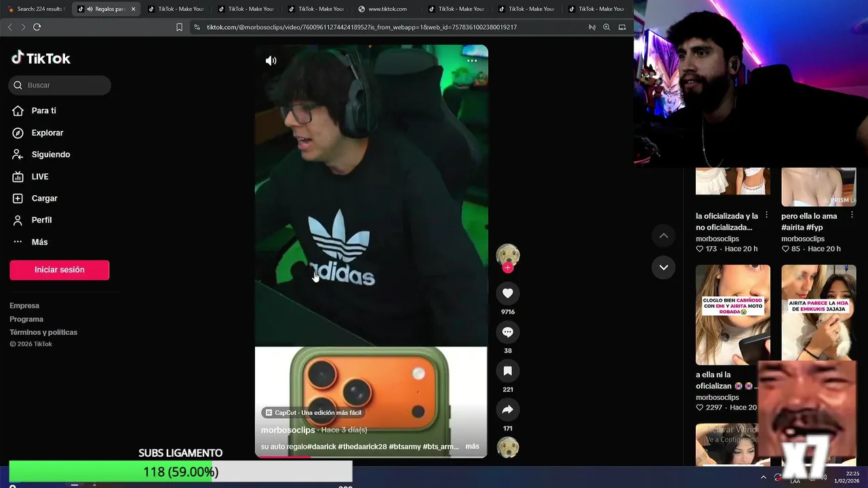The height and width of the screenshot is (488, 868).
Task: Open morbosoclips under 'pero ella lo ama' card
Action: click(x=803, y=239)
